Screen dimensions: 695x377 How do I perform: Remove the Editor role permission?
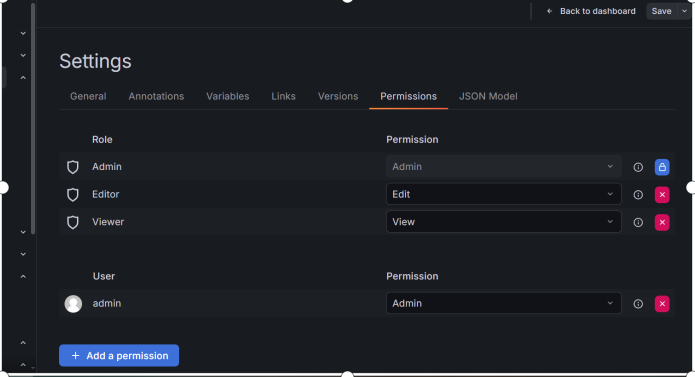click(662, 194)
